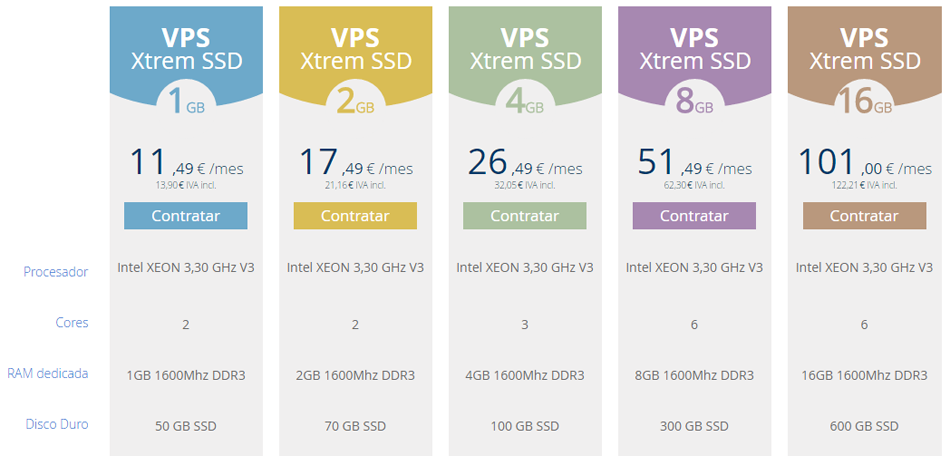Click the 16GB circle badge
The image size is (950, 456).
pyautogui.click(x=864, y=102)
